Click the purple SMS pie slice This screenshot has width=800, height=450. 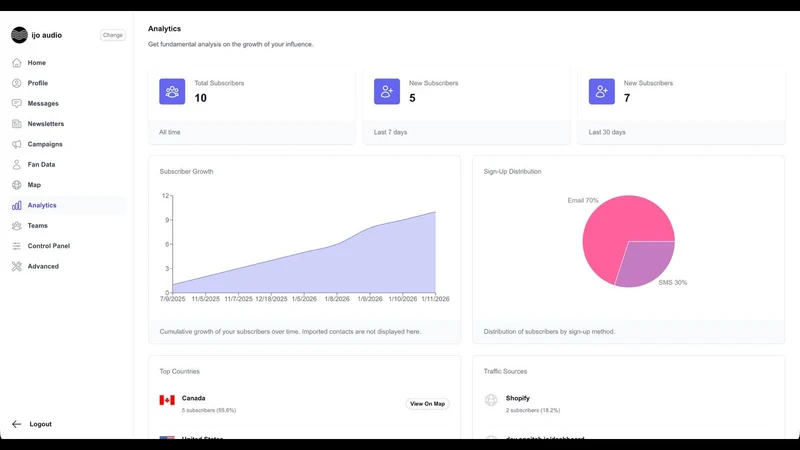(x=647, y=263)
